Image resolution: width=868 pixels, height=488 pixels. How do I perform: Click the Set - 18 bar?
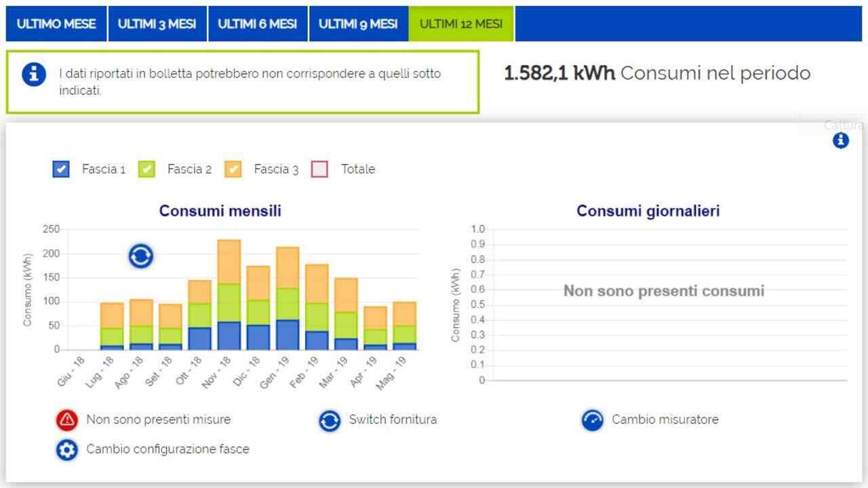170,327
